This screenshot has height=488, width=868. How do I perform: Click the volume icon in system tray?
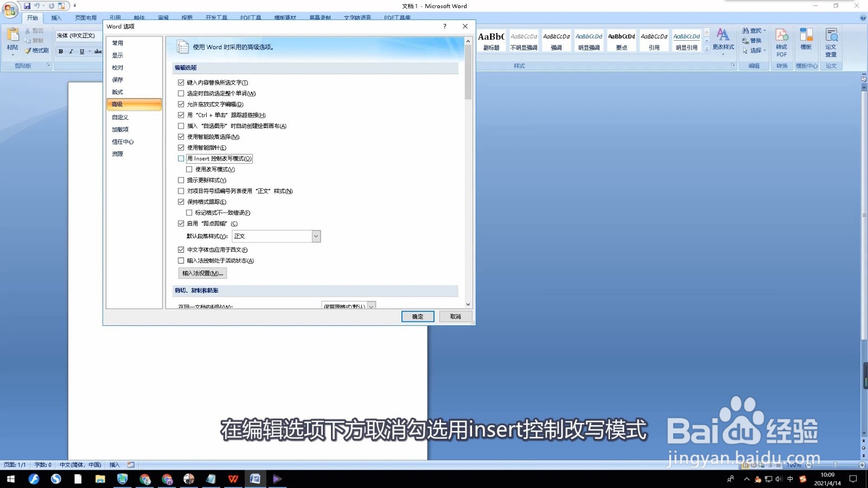point(779,479)
